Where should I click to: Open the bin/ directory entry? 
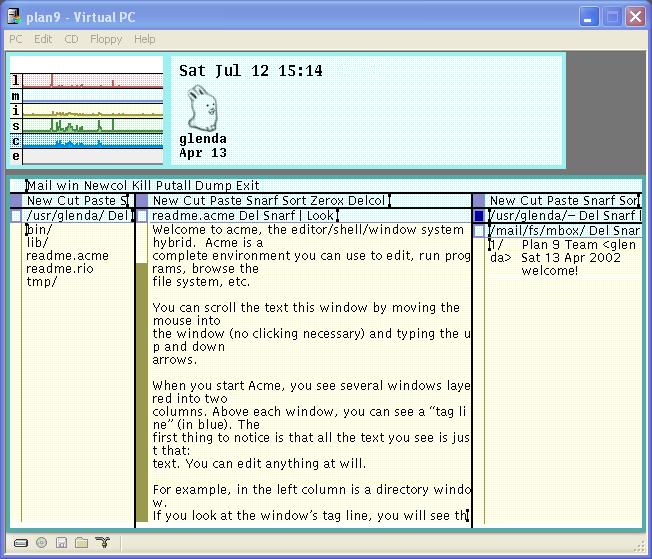(x=40, y=230)
